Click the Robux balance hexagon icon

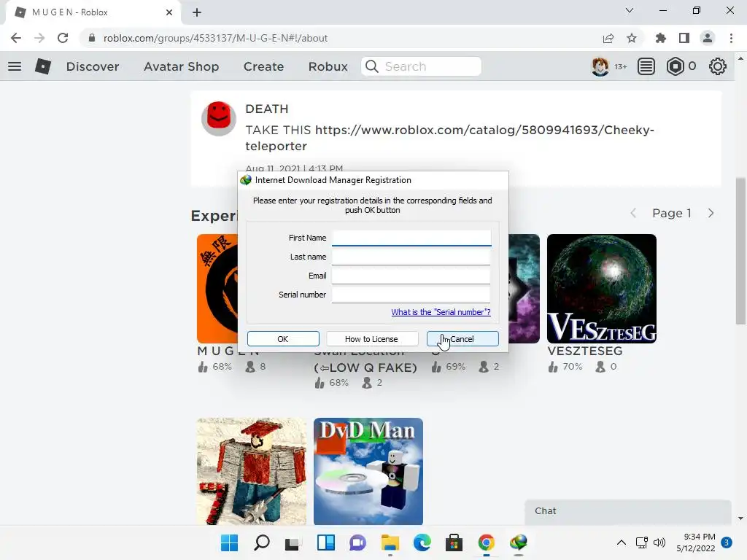[x=675, y=66]
